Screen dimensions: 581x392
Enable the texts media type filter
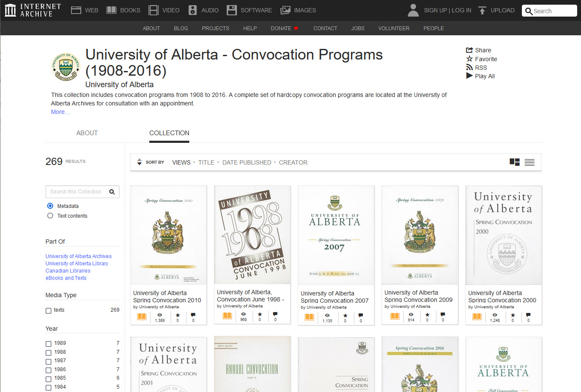(48, 310)
